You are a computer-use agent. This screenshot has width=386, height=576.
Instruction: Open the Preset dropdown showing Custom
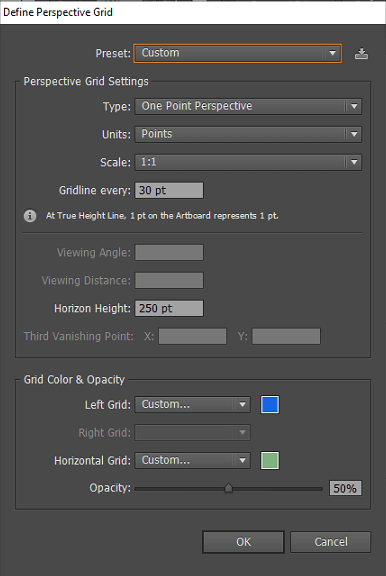coord(237,53)
